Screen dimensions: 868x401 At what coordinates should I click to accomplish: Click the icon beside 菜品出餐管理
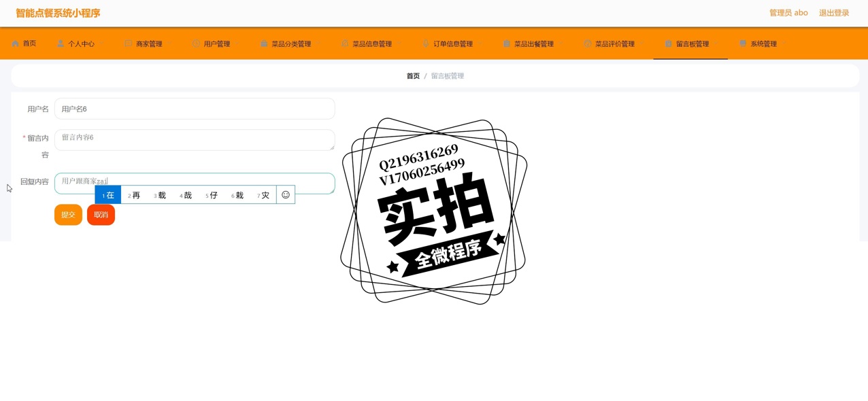pos(507,43)
